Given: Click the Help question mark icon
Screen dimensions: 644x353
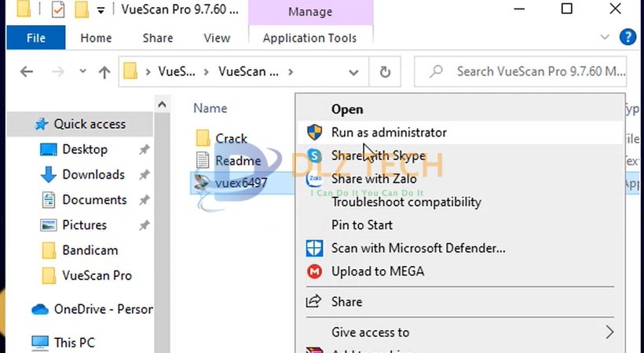Looking at the screenshot, I should (628, 37).
